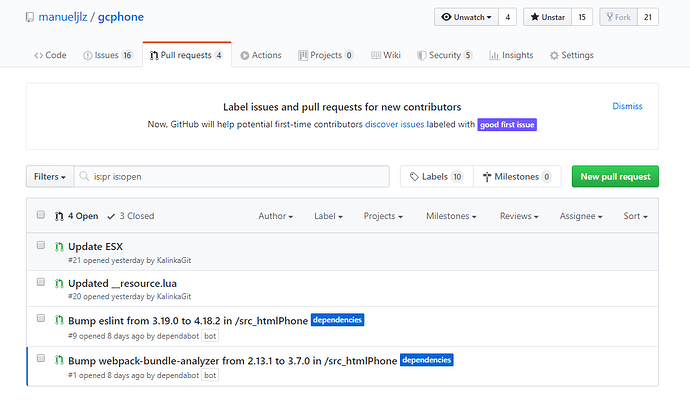The width and height of the screenshot is (690, 408).
Task: Expand the Milestones filter menu
Action: [x=451, y=216]
